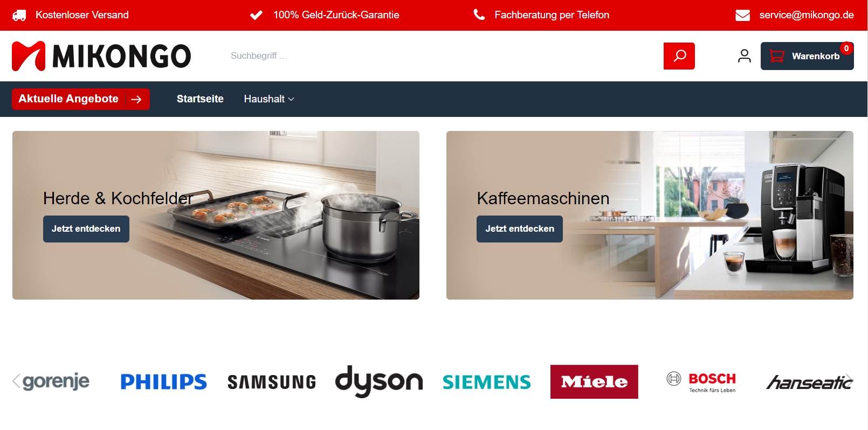Show previous brands with left arrow
868x430 pixels.
click(x=16, y=382)
